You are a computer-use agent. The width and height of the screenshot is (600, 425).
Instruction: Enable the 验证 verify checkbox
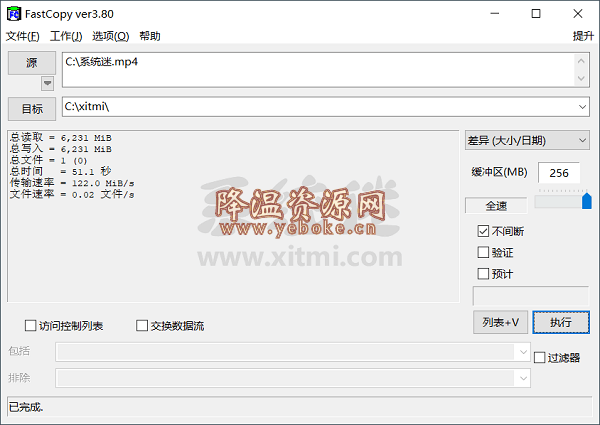pos(483,252)
